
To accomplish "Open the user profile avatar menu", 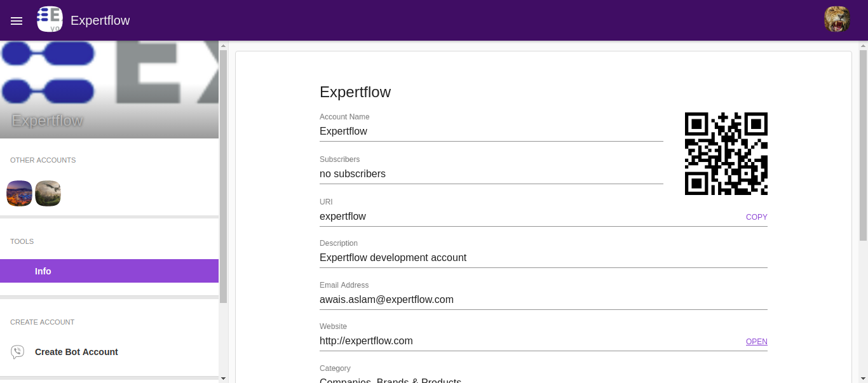I will click(837, 20).
